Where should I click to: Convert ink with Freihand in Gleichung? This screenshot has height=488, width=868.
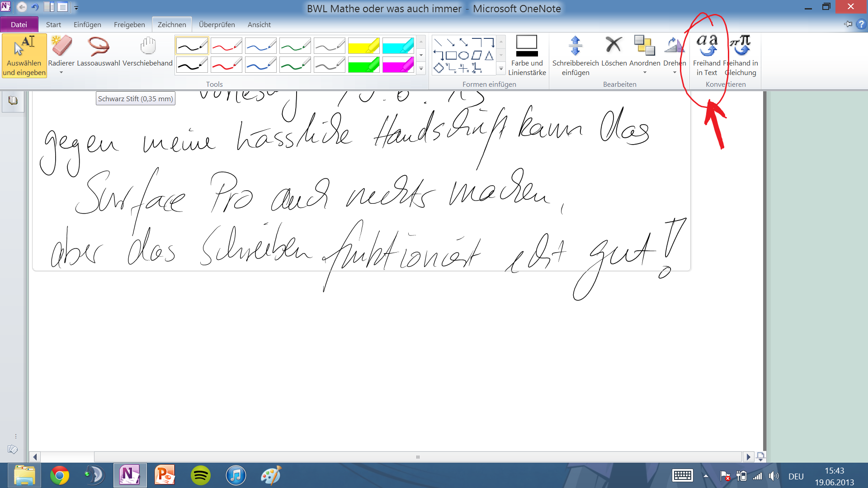coord(741,56)
